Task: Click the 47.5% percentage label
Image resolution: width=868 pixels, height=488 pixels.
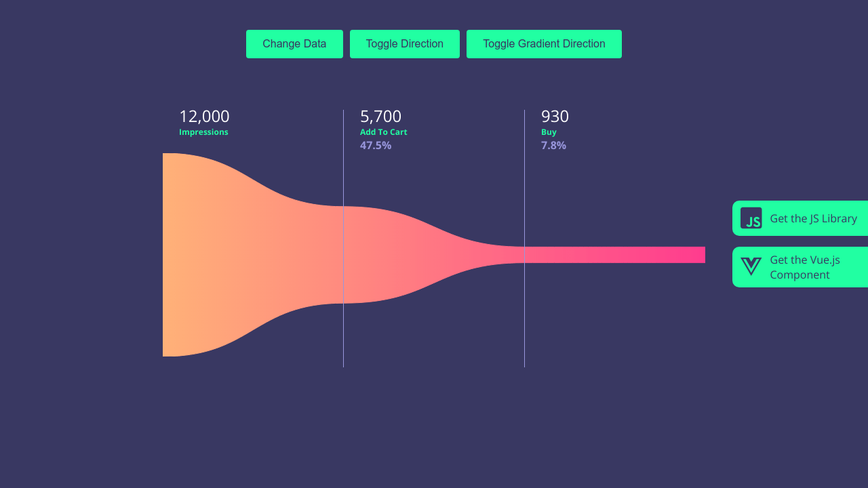Action: pyautogui.click(x=376, y=145)
